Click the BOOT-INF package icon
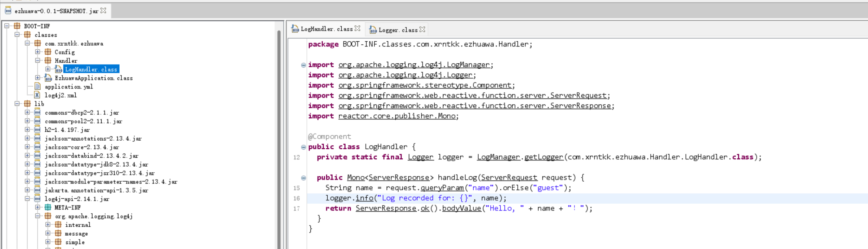This screenshot has height=249, width=868. [x=17, y=26]
